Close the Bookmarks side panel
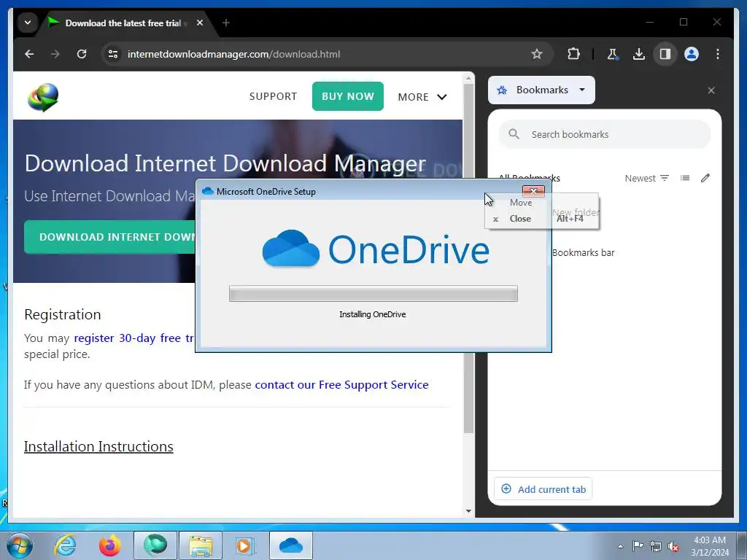Screen dimensions: 747x560 tap(711, 90)
